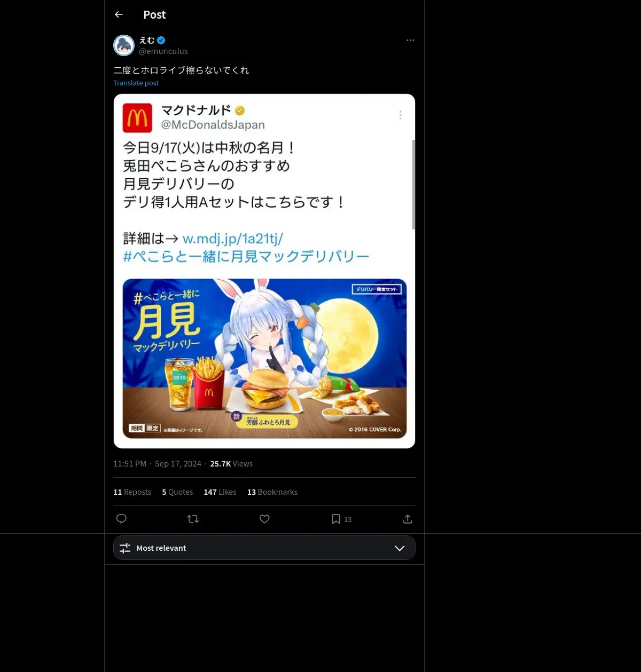Open the McDonald's tweet screenshot image
Screen dimensions: 641x672
click(264, 271)
